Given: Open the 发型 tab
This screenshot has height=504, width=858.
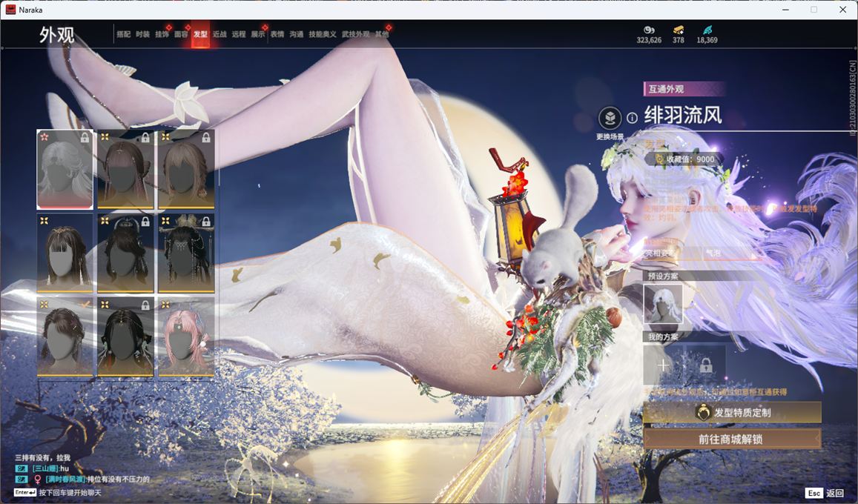Looking at the screenshot, I should [x=200, y=34].
